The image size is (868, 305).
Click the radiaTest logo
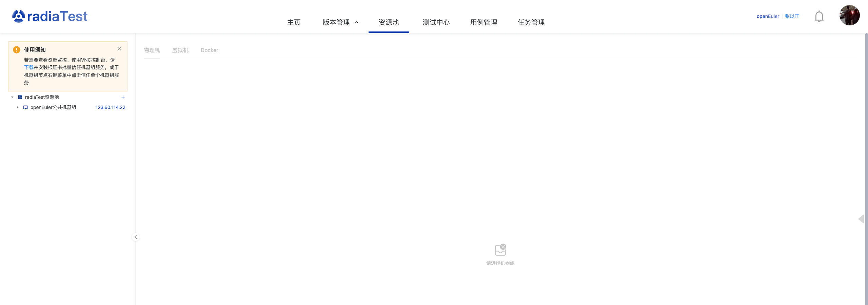50,16
